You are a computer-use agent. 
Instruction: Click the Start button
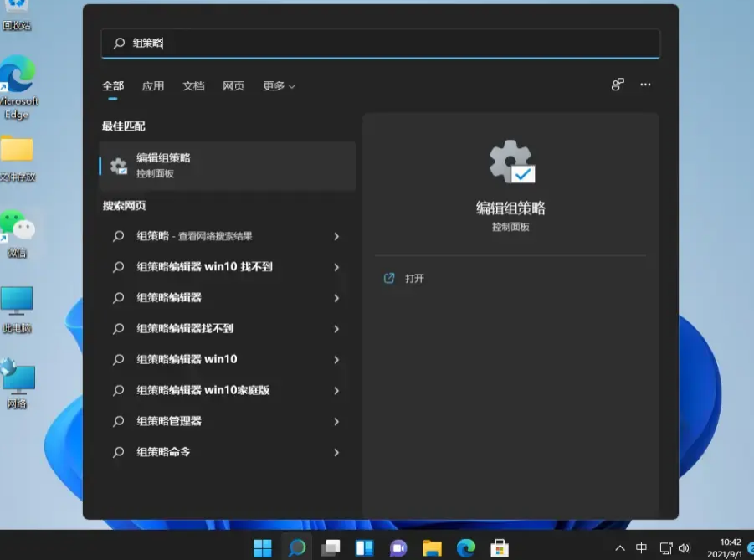coord(262,547)
